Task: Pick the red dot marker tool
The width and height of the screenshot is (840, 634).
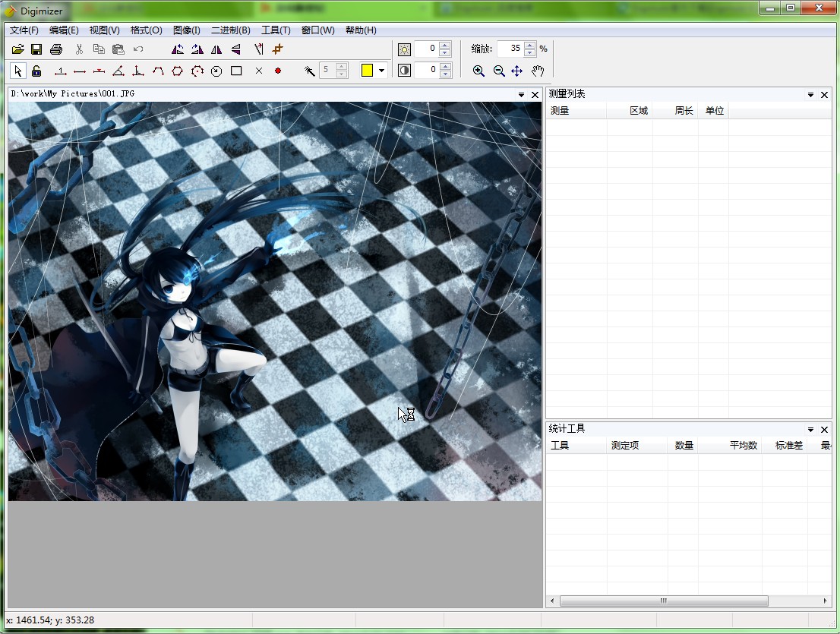Action: click(x=278, y=71)
